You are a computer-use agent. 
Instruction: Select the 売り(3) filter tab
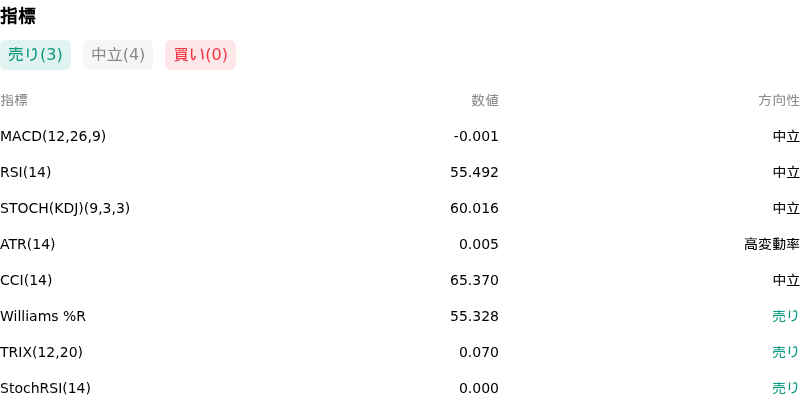point(35,55)
